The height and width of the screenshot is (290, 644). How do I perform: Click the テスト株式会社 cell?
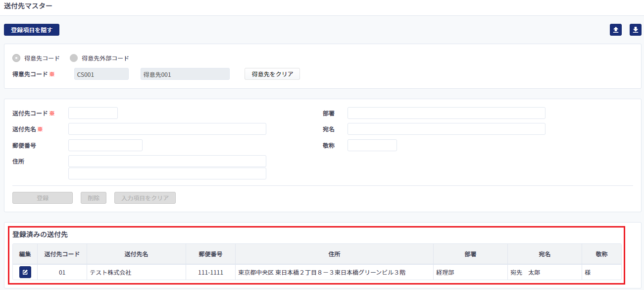click(137, 272)
